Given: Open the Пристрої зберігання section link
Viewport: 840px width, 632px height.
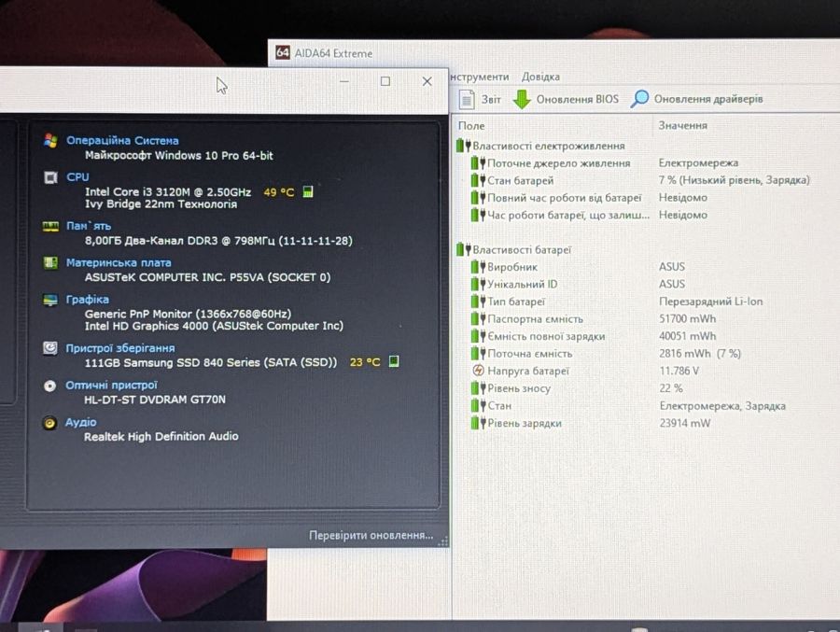Looking at the screenshot, I should tap(120, 348).
